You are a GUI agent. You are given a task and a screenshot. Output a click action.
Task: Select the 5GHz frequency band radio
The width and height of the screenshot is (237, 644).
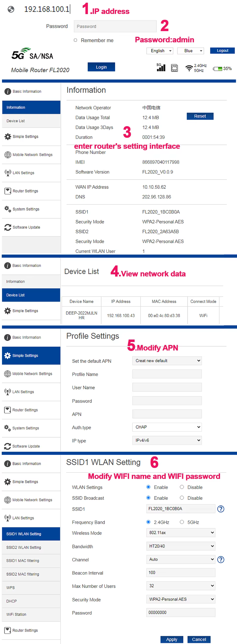click(182, 522)
